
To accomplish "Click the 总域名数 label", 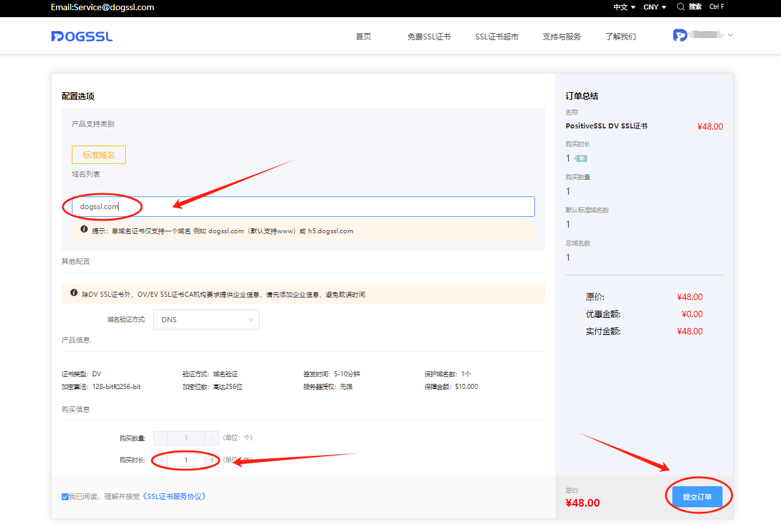I will point(578,243).
